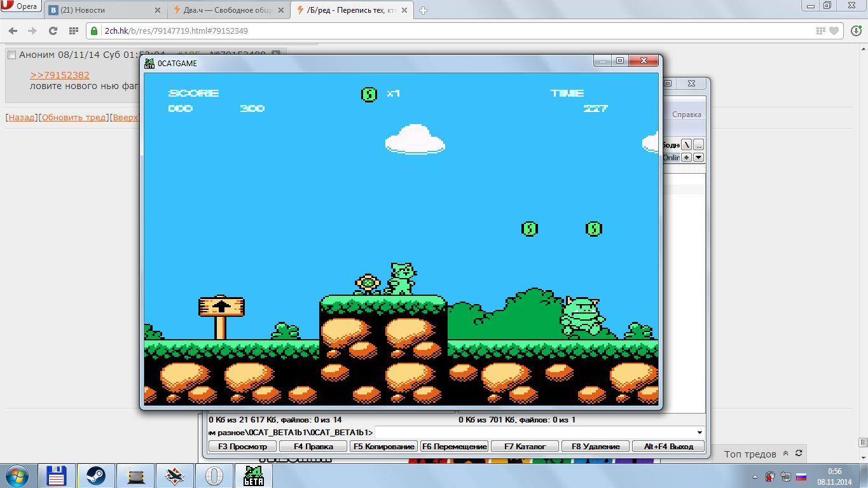This screenshot has width=868, height=488.
Task: Go forward to the next page
Action: [x=32, y=31]
